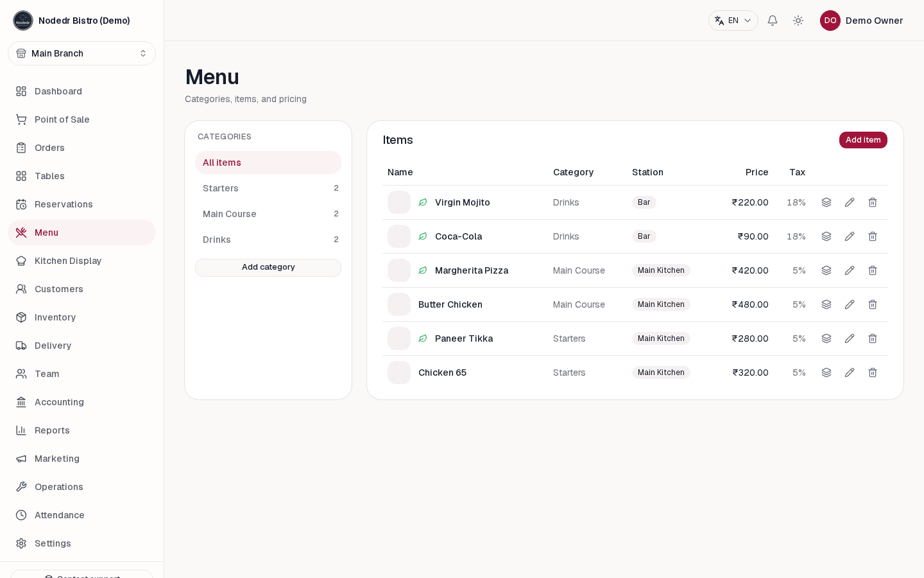Edit the Butter Chicken item
The width and height of the screenshot is (924, 578).
[850, 304]
